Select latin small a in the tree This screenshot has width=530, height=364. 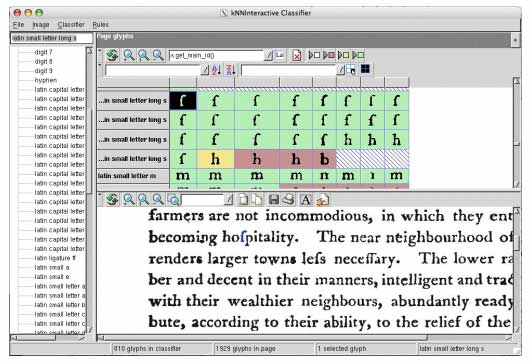[x=52, y=267]
